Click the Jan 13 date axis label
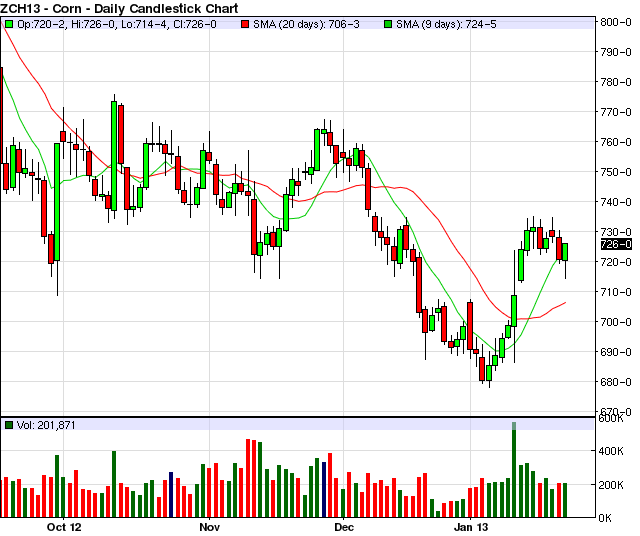The width and height of the screenshot is (640, 536). [471, 527]
